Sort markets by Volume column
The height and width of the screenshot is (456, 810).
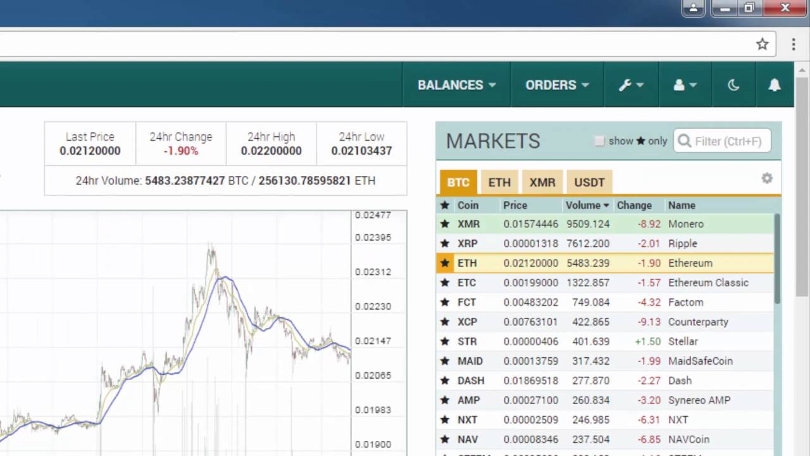coord(587,205)
